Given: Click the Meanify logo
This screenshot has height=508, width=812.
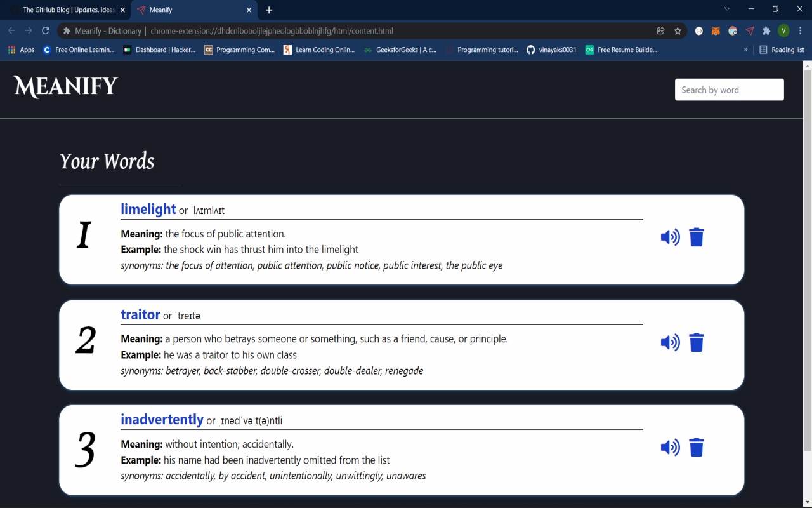Looking at the screenshot, I should [x=65, y=87].
